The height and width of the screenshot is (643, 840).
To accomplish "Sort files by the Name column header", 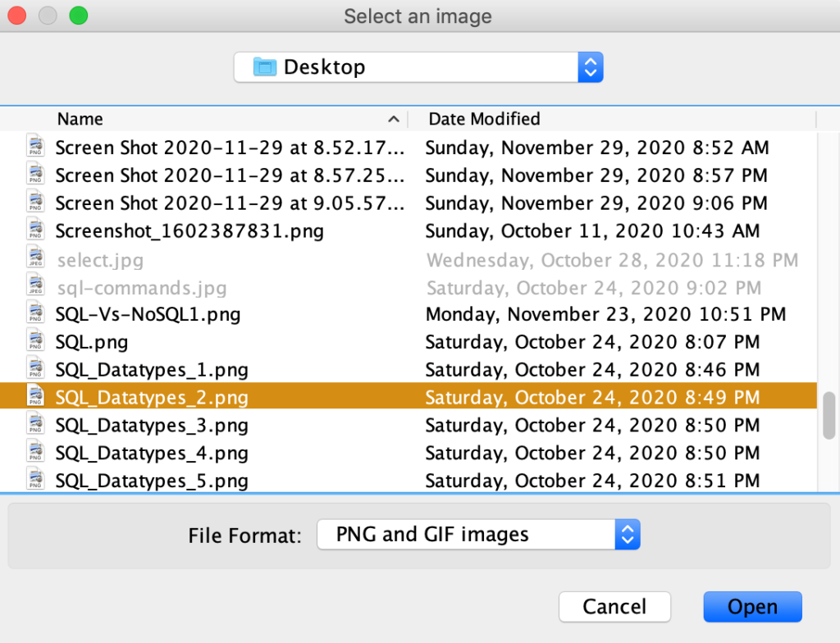I will tap(80, 119).
